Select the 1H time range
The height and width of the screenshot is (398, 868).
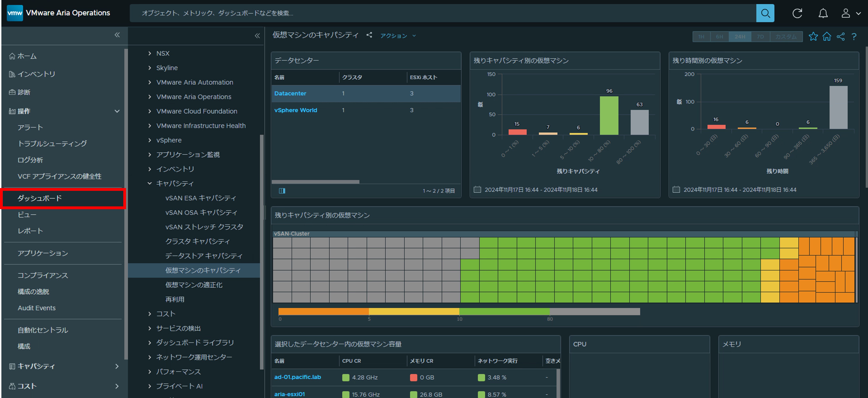pyautogui.click(x=701, y=36)
